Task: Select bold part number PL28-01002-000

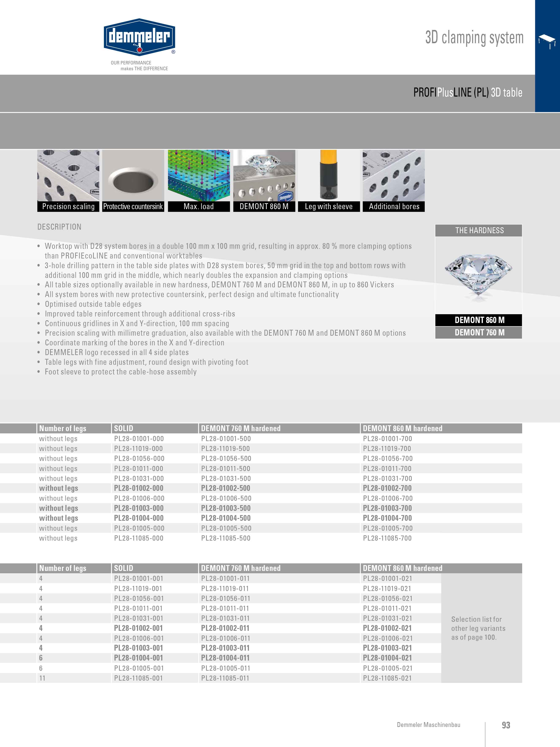Action: (139, 488)
